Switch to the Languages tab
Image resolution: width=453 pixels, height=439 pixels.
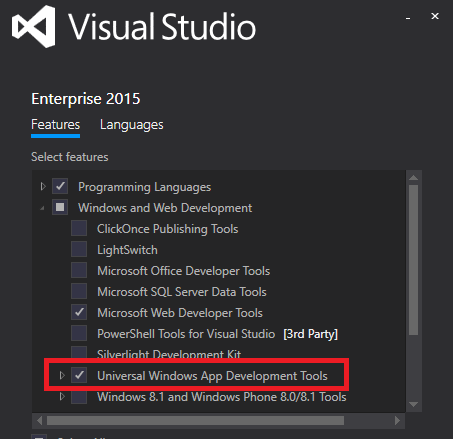click(x=132, y=125)
